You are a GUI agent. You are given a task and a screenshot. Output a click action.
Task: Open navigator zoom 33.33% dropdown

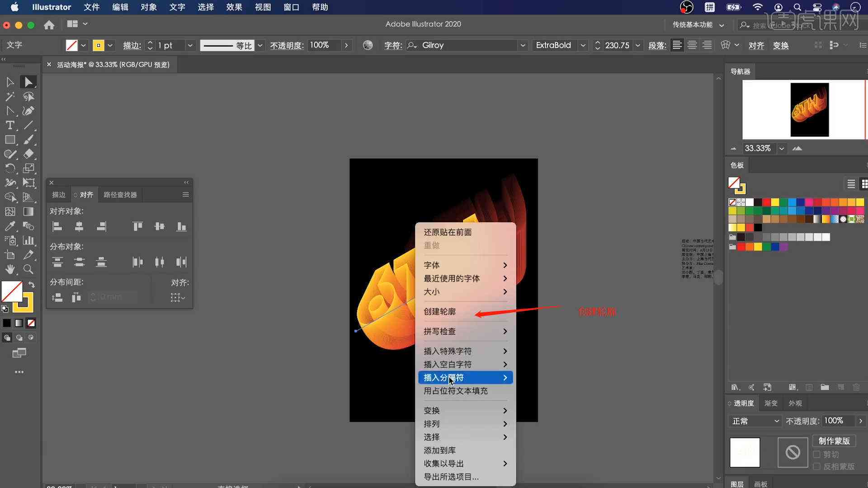782,148
